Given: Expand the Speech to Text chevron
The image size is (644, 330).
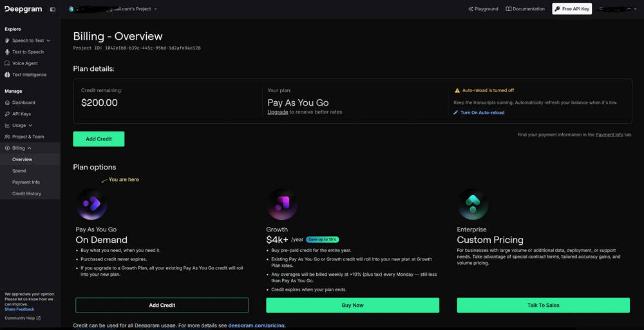Looking at the screenshot, I should 48,41.
